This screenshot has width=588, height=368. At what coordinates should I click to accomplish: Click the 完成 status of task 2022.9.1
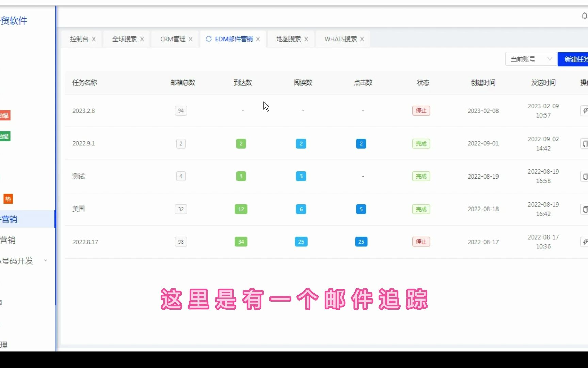click(421, 144)
